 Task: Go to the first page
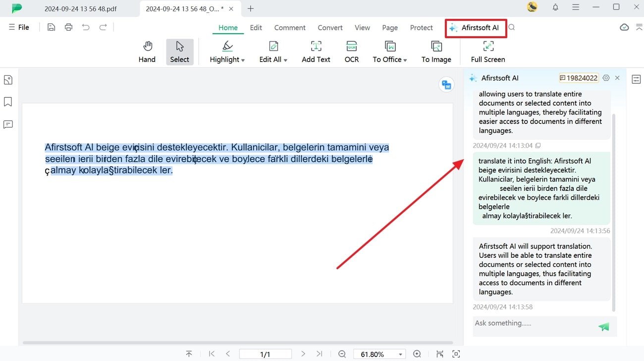tap(212, 354)
